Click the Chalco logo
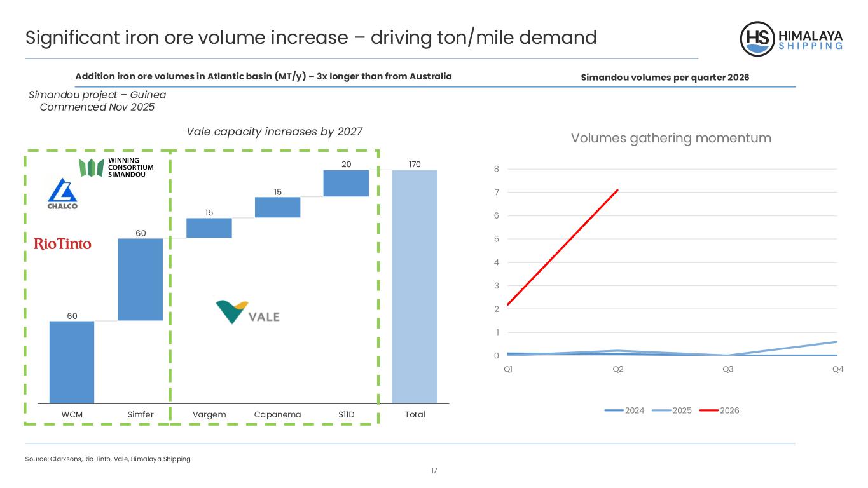 (x=62, y=194)
